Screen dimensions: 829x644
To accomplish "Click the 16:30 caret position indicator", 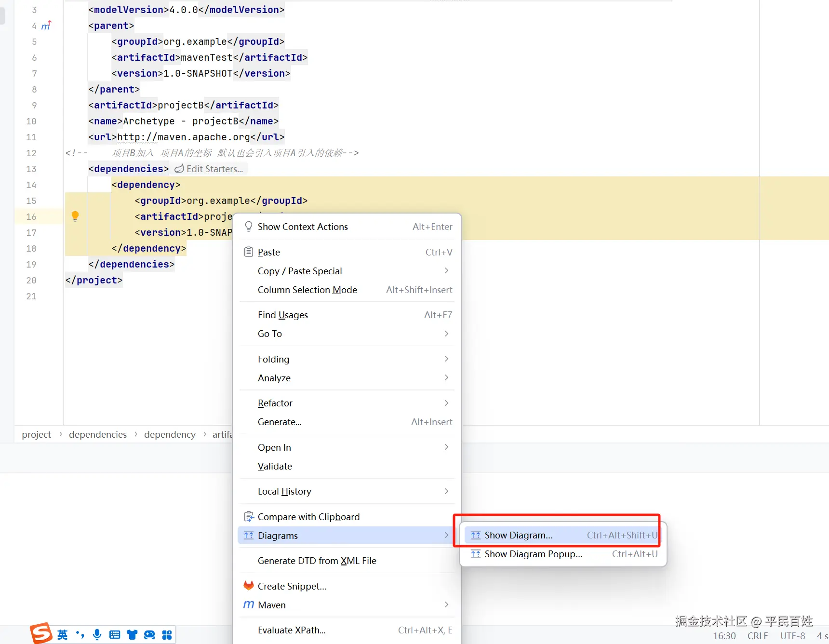I will (724, 636).
